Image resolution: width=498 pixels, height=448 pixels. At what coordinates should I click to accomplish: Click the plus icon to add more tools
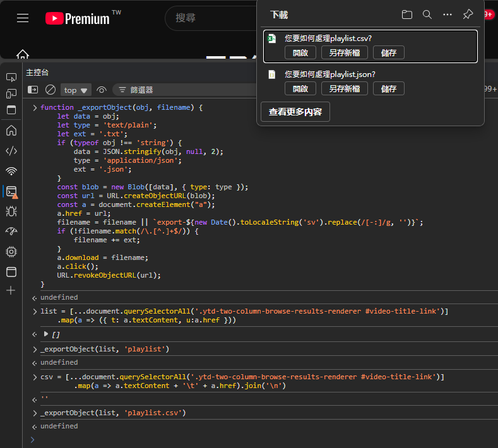click(x=11, y=290)
